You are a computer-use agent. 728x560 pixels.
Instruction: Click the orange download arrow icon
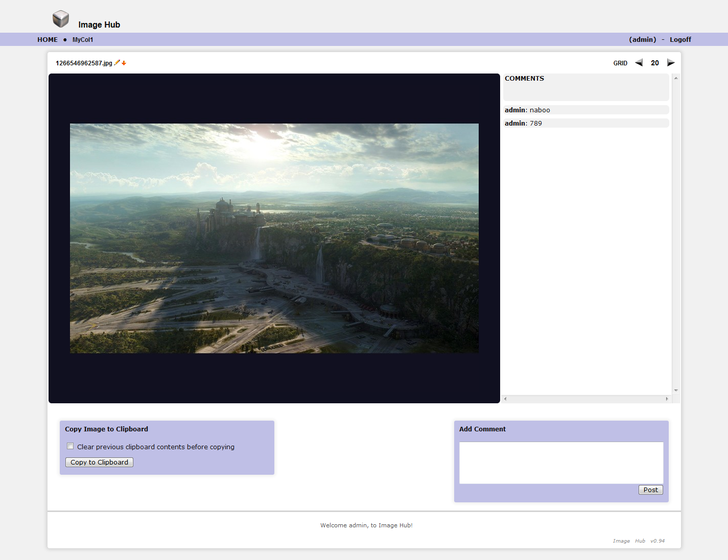(124, 63)
